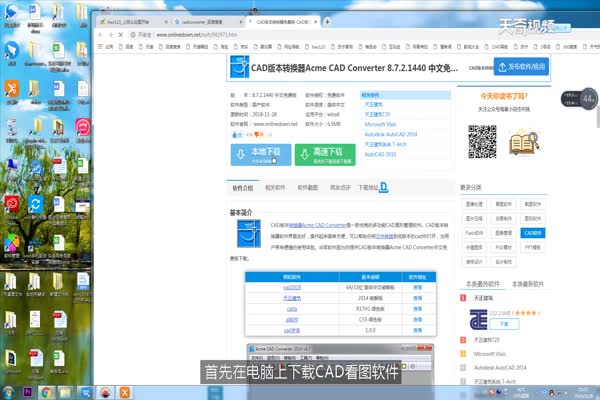Click the Acme CAD Converter link in description text
Screen dimensions: 600x400
pos(317,225)
